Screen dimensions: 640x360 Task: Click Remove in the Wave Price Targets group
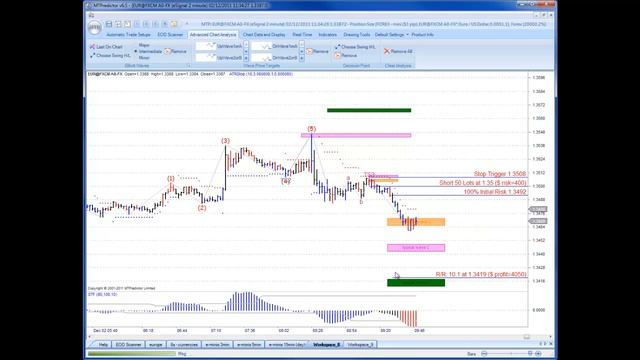[x=317, y=51]
